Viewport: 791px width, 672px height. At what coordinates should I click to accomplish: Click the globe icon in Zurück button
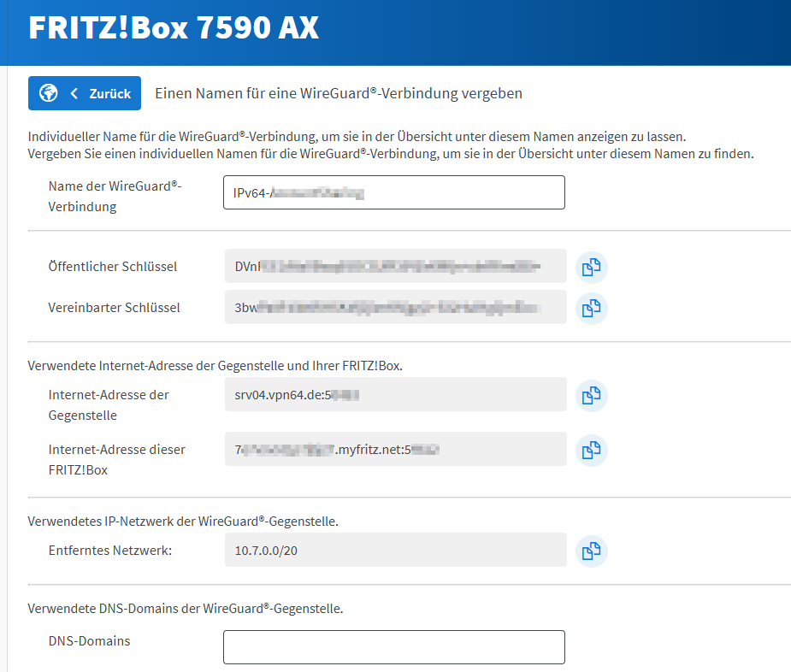tap(48, 93)
